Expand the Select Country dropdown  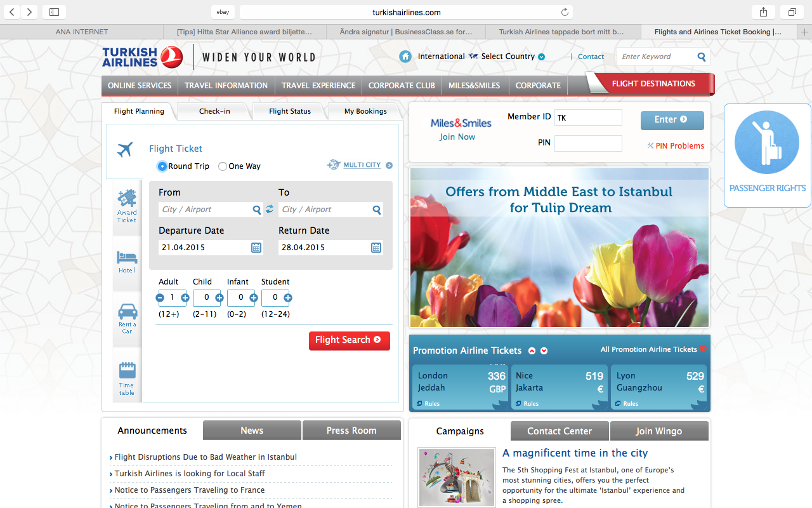[x=541, y=57]
